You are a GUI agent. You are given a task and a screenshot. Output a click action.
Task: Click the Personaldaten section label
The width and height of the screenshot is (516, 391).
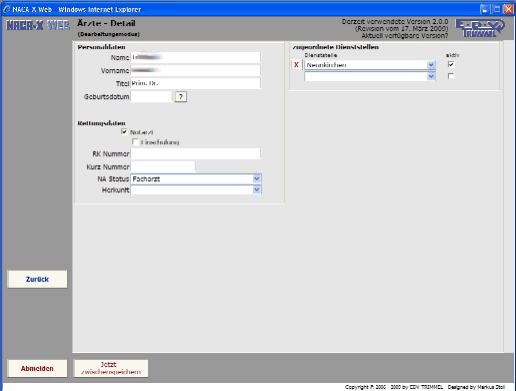[101, 47]
